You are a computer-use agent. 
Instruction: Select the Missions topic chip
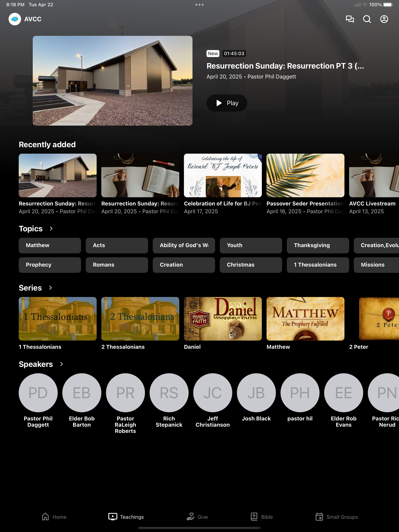click(376, 265)
